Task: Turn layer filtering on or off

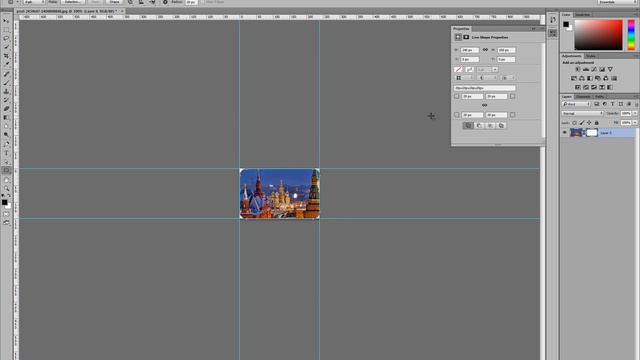Action: click(636, 104)
